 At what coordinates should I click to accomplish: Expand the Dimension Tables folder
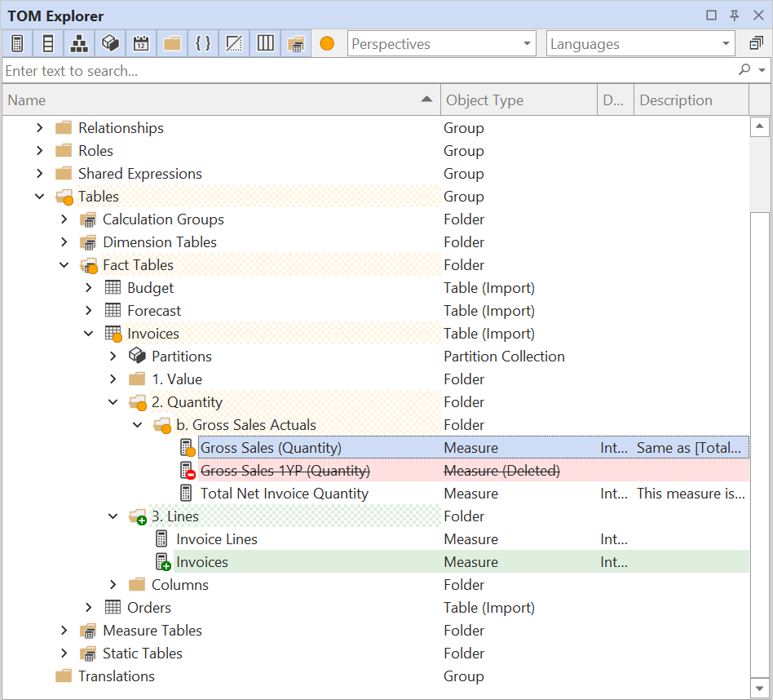[64, 241]
